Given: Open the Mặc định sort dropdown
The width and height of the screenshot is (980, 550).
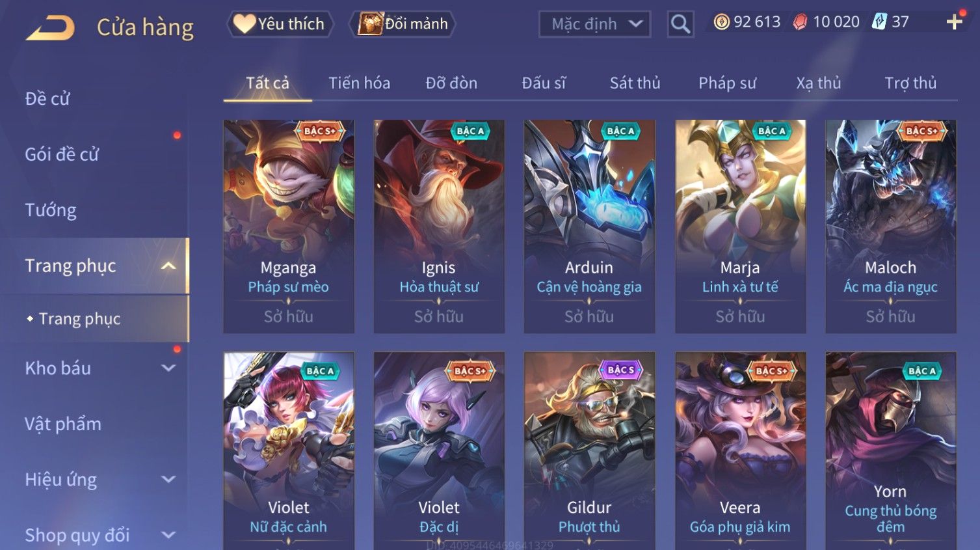Looking at the screenshot, I should pyautogui.click(x=594, y=24).
